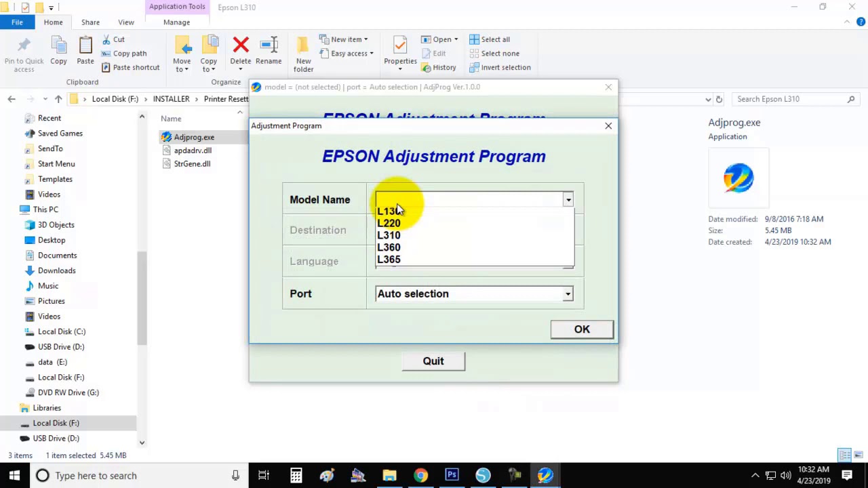The height and width of the screenshot is (488, 868).
Task: Open the Move to menu
Action: pyautogui.click(x=182, y=54)
